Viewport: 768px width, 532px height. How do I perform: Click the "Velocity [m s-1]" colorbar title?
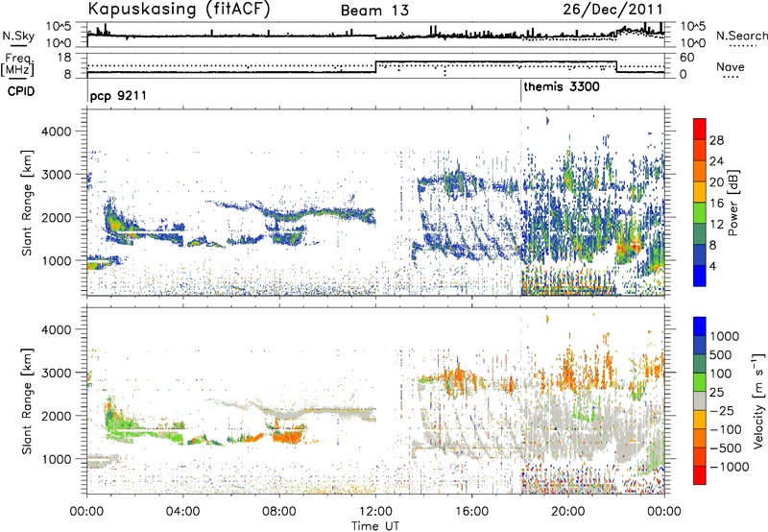[x=758, y=400]
